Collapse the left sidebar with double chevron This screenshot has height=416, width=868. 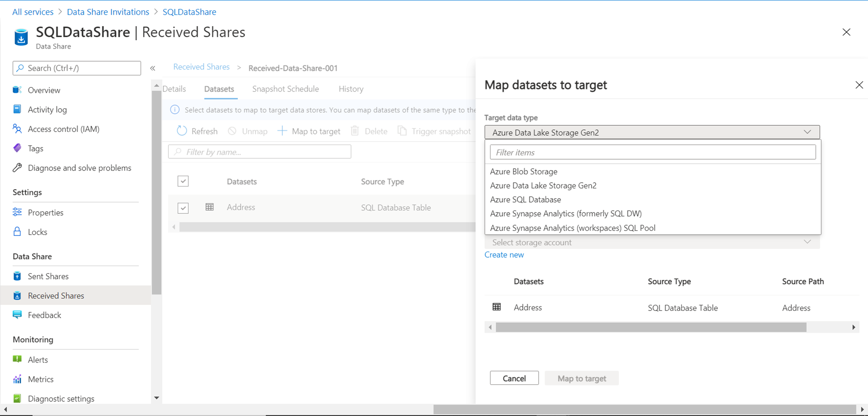click(153, 68)
